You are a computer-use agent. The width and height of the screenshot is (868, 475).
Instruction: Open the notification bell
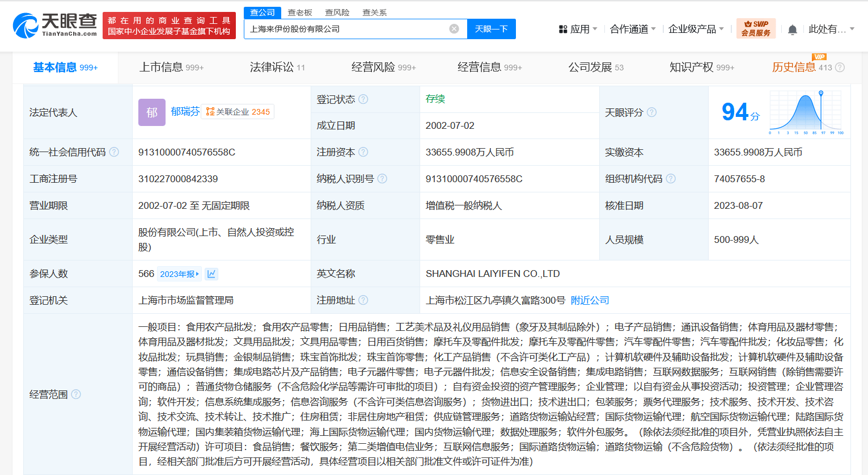pyautogui.click(x=792, y=30)
